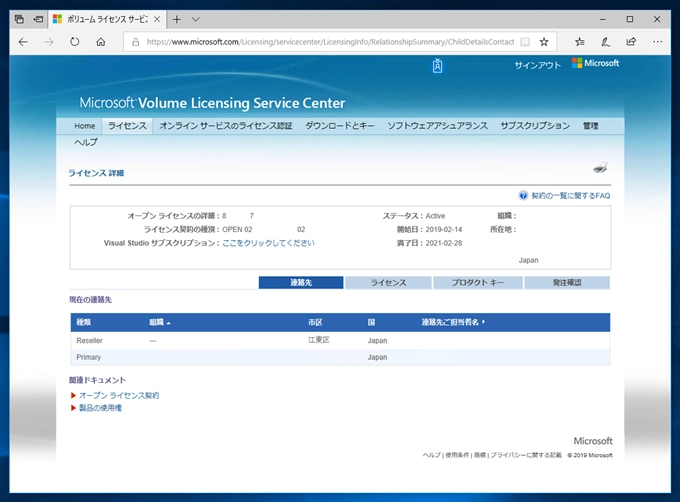The height and width of the screenshot is (502, 680).
Task: Click expiry date 2021-02-28
Action: click(444, 243)
